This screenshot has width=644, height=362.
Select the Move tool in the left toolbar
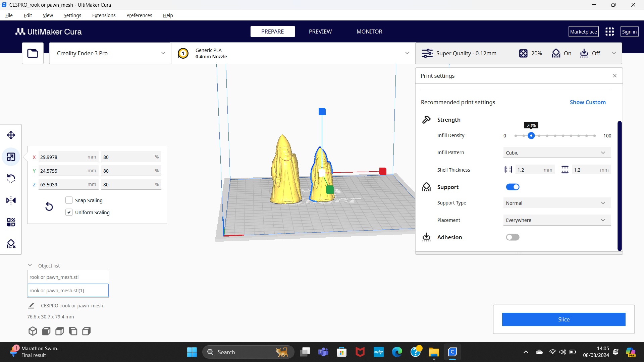coord(11,135)
